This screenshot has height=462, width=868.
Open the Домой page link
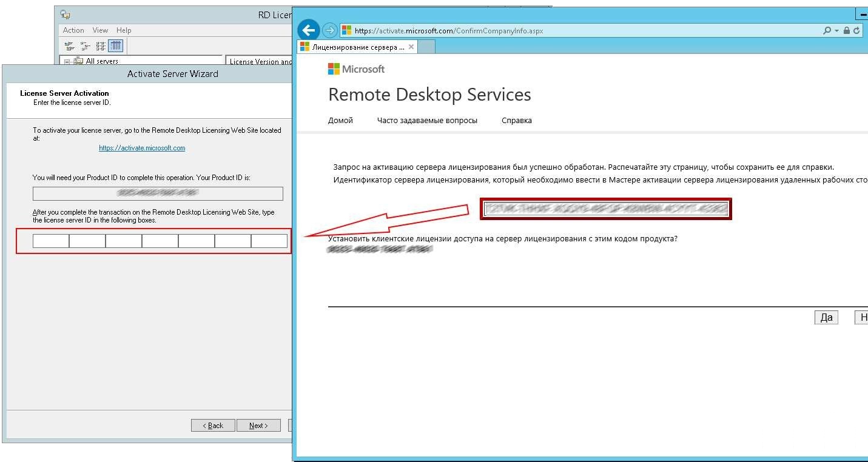340,121
